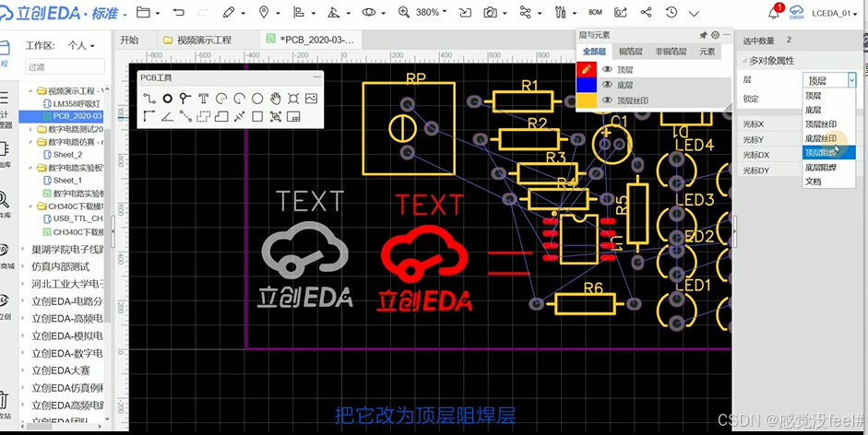Select the Hole tool in PCB工具
This screenshot has height=435, width=868.
[x=293, y=99]
